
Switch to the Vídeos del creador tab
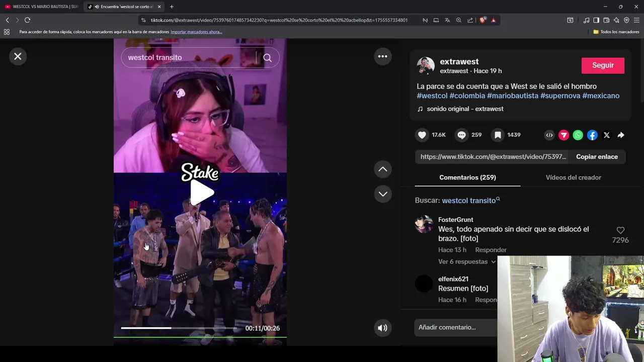coord(574,177)
